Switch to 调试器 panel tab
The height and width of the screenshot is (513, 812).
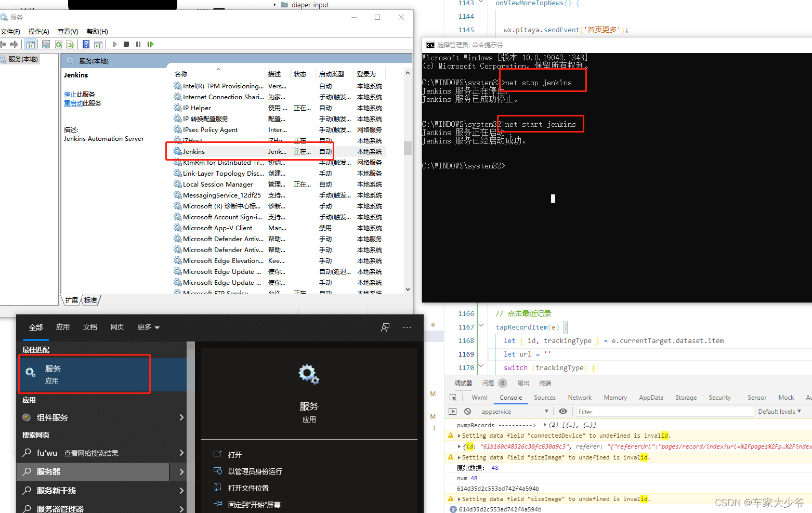coord(463,383)
